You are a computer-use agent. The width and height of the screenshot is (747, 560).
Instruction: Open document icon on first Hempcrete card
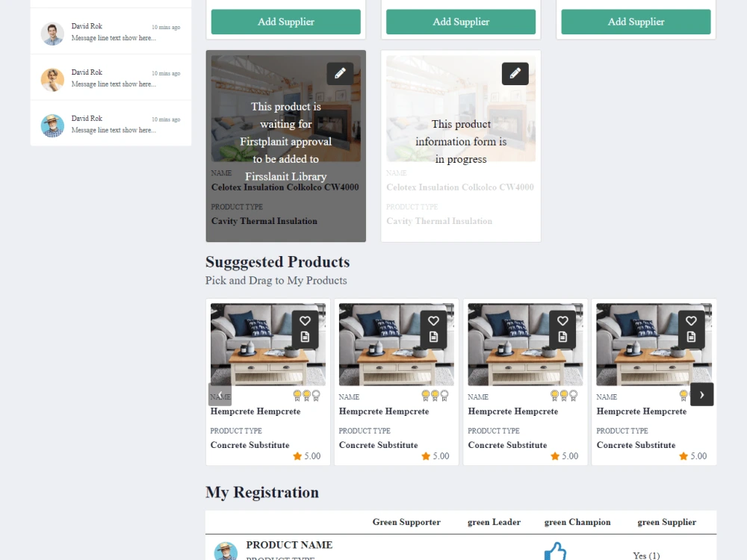point(305,337)
